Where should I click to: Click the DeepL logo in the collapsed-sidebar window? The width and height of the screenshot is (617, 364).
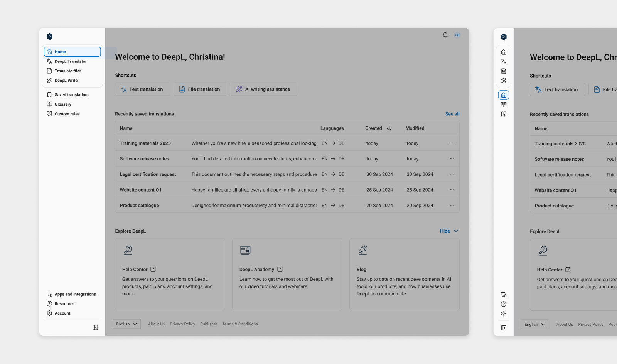[x=504, y=37]
